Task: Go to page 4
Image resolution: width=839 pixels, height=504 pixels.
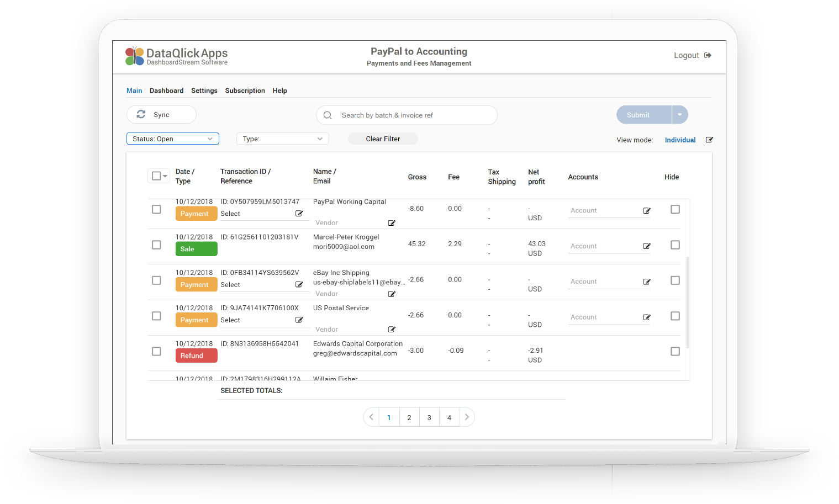Action: pyautogui.click(x=449, y=417)
